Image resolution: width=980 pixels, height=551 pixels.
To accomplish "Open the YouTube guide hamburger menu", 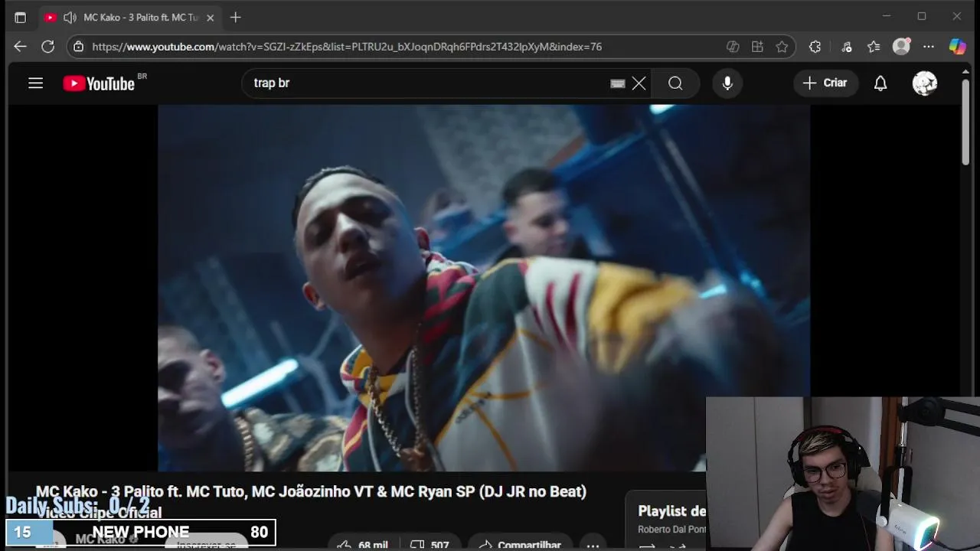I will point(35,83).
